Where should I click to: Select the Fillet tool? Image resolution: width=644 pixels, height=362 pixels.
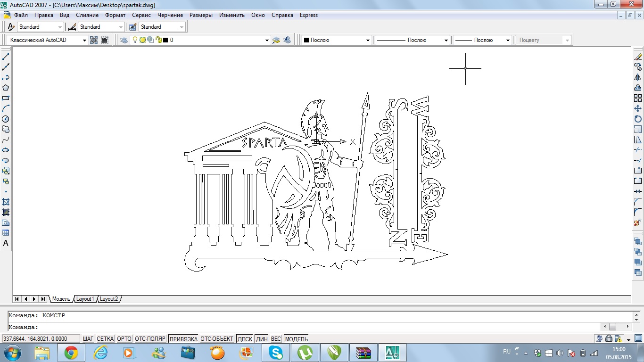coord(638,212)
